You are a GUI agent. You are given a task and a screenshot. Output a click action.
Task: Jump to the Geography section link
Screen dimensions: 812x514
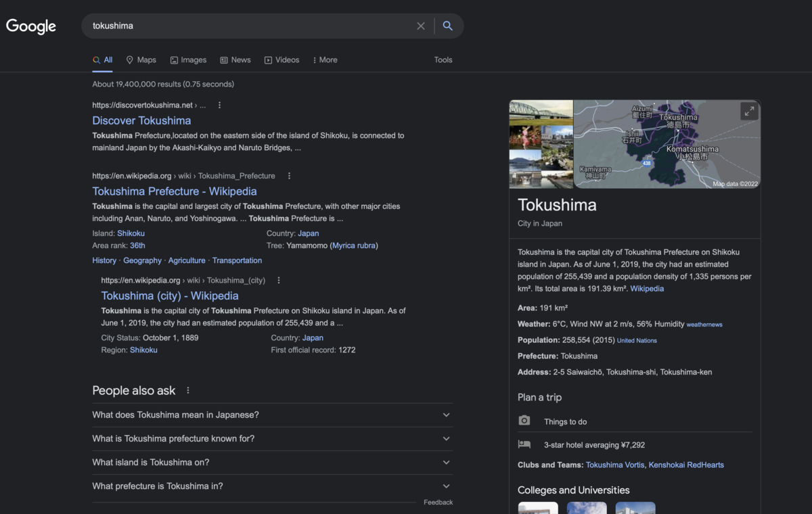click(142, 260)
